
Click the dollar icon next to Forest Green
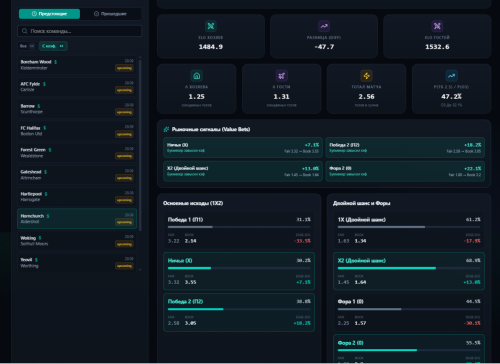pyautogui.click(x=50, y=150)
